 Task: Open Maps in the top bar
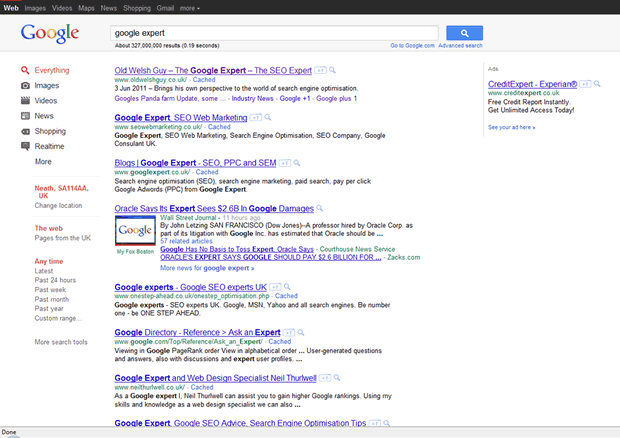click(86, 8)
